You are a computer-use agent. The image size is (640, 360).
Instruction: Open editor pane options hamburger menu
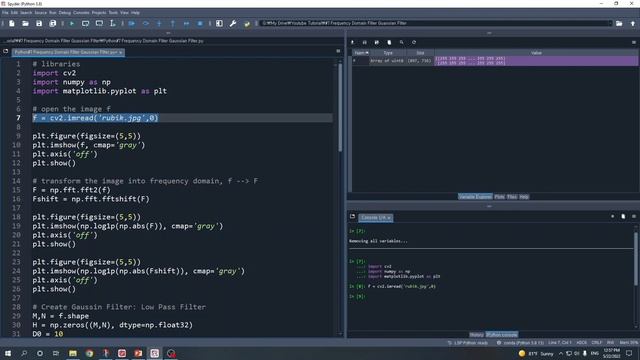click(338, 51)
